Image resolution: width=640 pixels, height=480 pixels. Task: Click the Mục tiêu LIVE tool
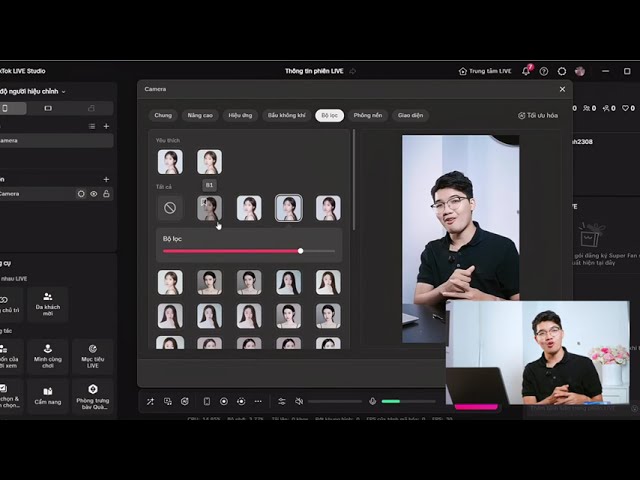pos(93,357)
